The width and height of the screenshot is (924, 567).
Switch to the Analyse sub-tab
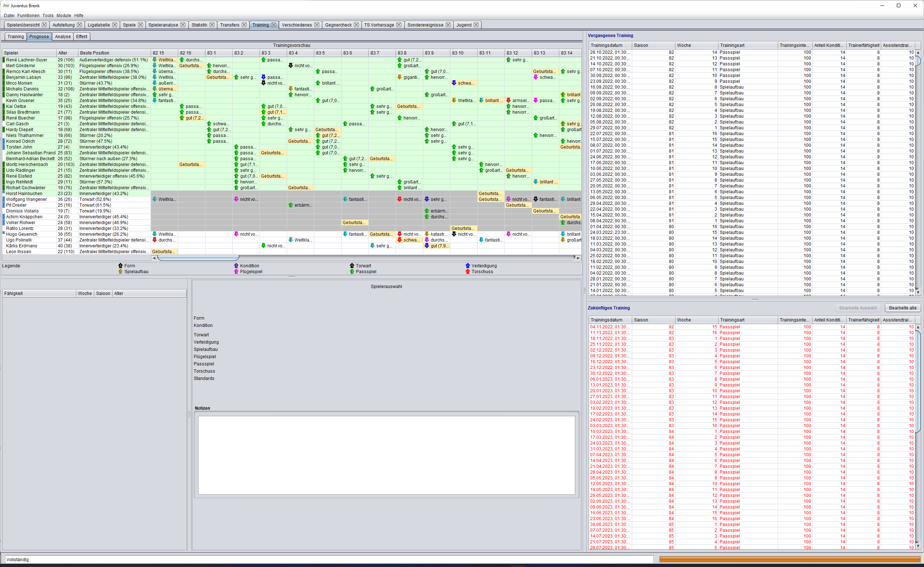[x=63, y=36]
